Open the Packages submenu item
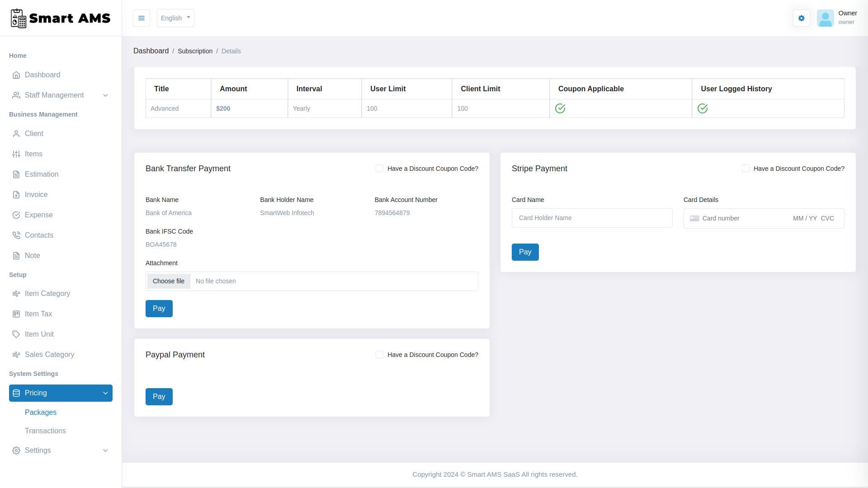This screenshot has width=868, height=488. (40, 412)
